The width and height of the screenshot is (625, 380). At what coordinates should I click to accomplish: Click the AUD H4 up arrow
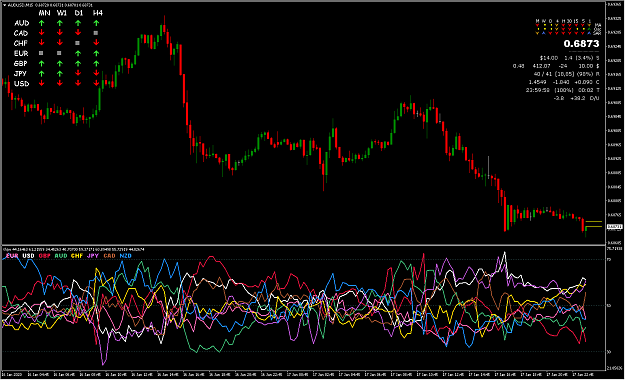(96, 23)
